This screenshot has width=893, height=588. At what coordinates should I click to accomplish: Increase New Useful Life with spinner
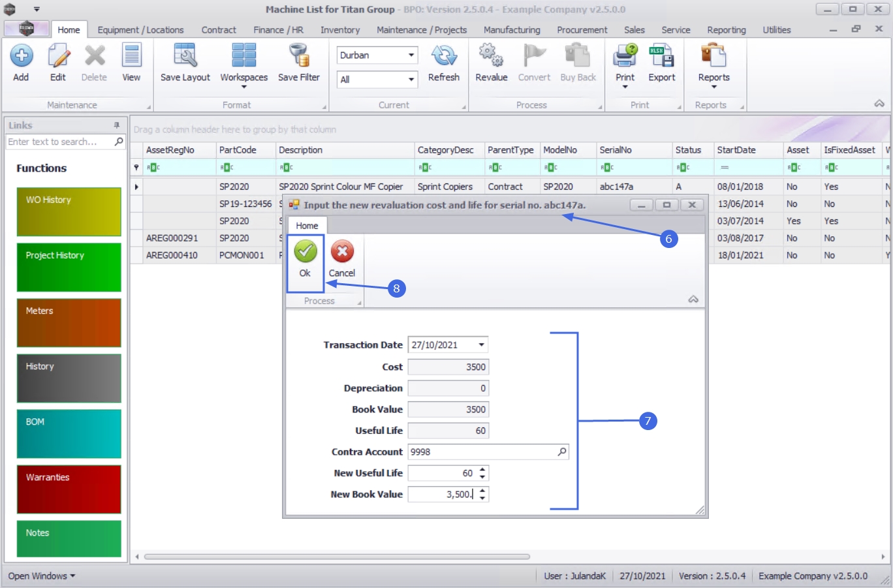tap(482, 469)
